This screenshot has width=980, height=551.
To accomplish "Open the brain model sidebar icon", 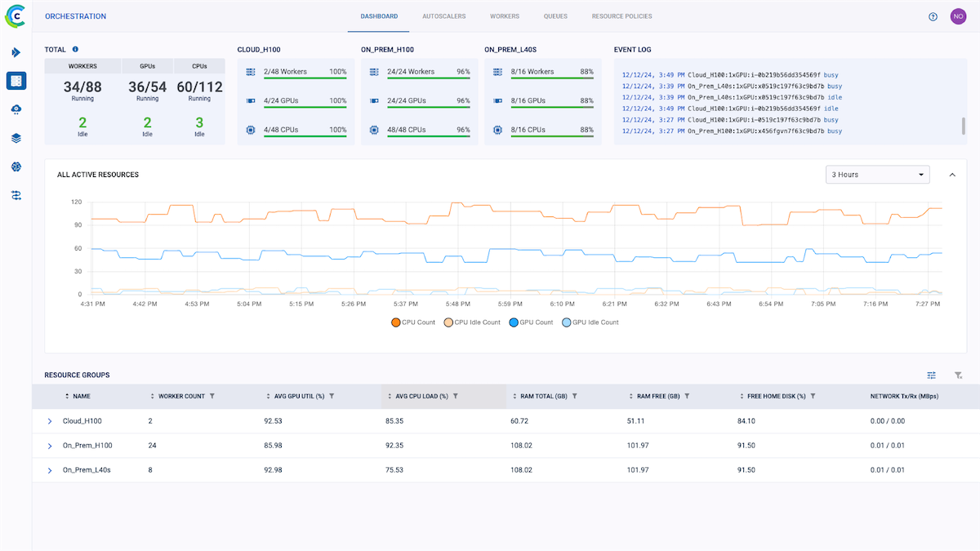I will [16, 167].
